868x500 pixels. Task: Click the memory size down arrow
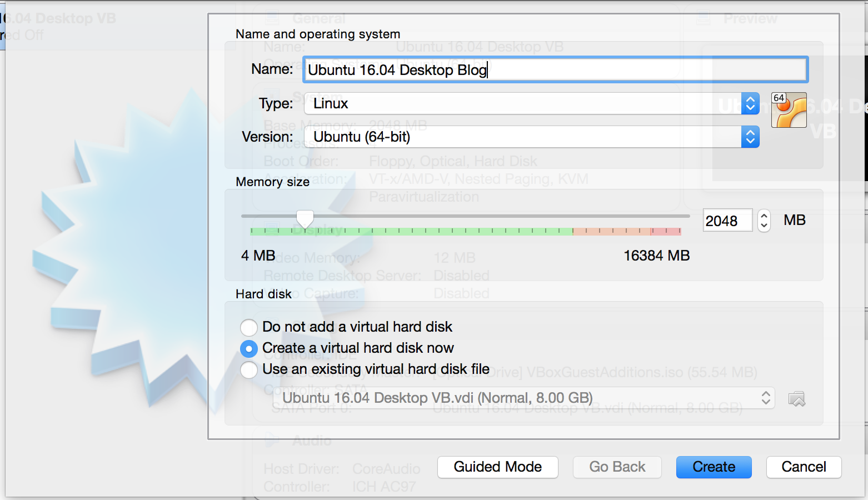(764, 226)
